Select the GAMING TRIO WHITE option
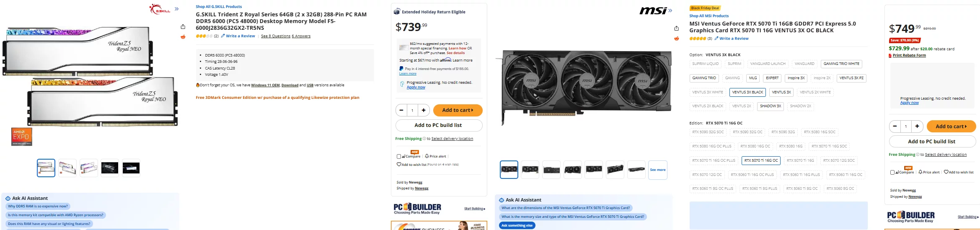Screen dimensions: 980x230 coord(841,64)
